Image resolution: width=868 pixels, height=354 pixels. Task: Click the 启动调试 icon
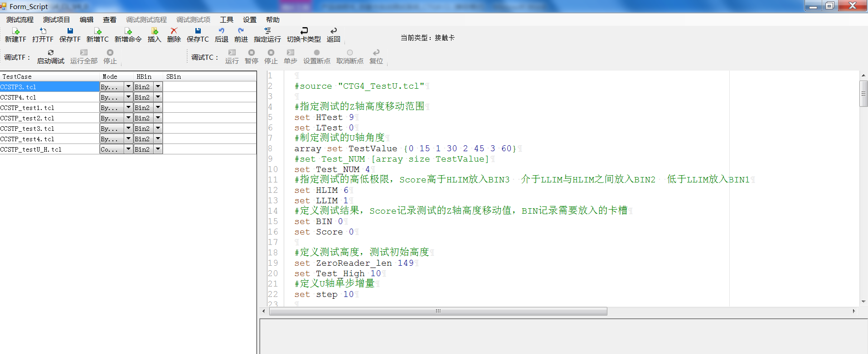tap(51, 53)
